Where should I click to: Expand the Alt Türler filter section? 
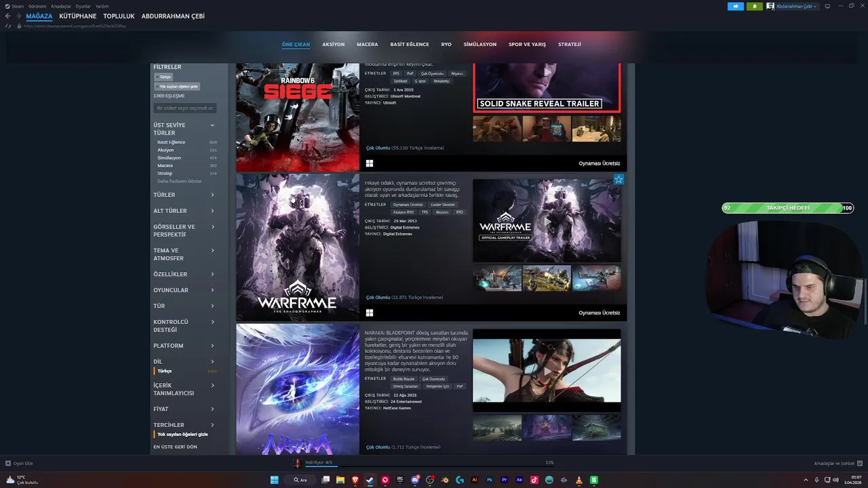(x=184, y=211)
